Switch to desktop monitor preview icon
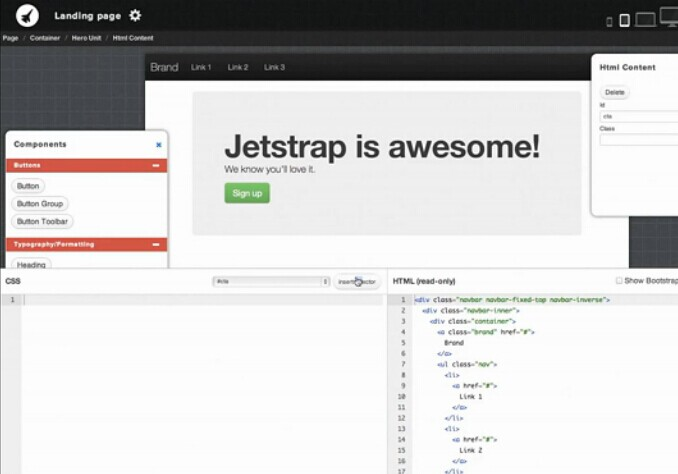 669,17
